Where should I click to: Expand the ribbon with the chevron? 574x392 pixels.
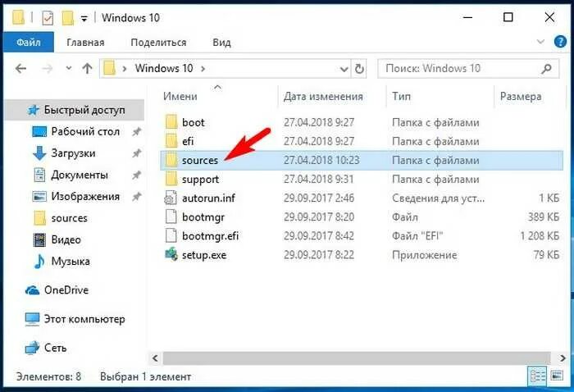[x=540, y=42]
